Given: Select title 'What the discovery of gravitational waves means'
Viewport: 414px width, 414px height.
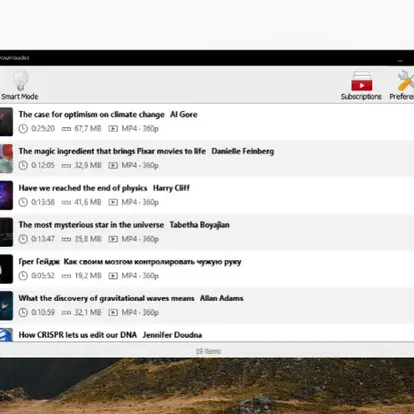Looking at the screenshot, I should (x=106, y=298).
